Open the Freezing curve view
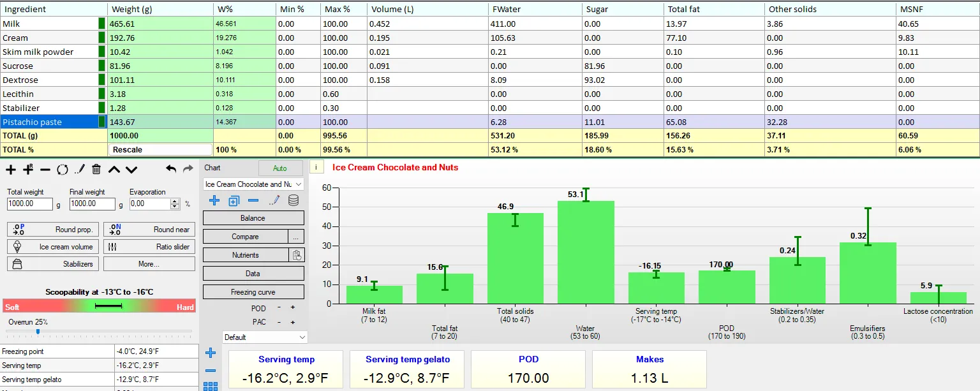Viewport: 980px width, 391px height. [x=253, y=292]
